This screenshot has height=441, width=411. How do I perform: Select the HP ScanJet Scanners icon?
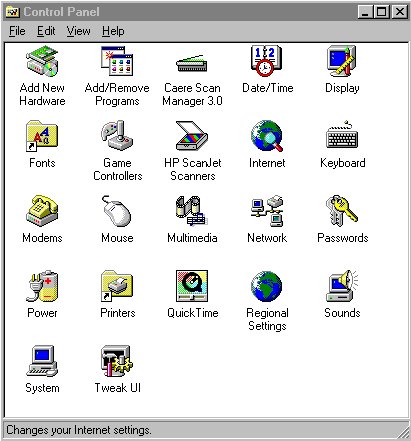pyautogui.click(x=192, y=136)
